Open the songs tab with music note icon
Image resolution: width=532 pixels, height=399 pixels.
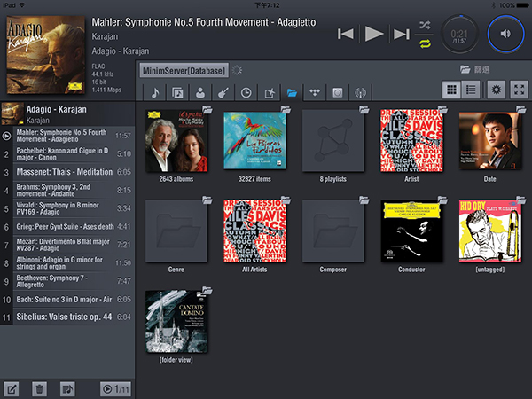click(155, 92)
